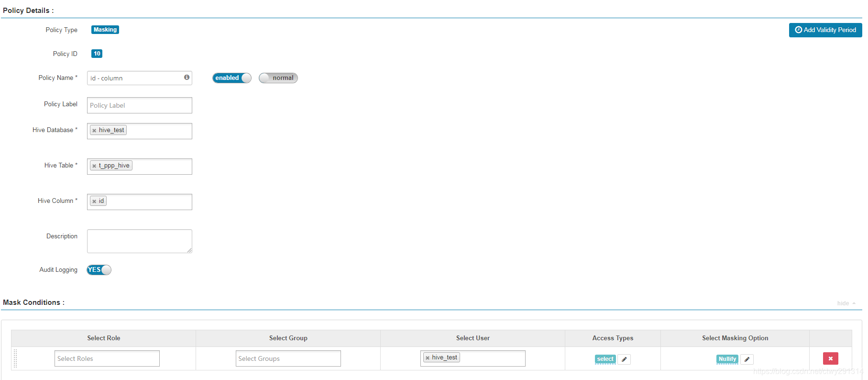Click the Hive Database selection field
Image resolution: width=868 pixels, height=380 pixels.
[x=140, y=131]
